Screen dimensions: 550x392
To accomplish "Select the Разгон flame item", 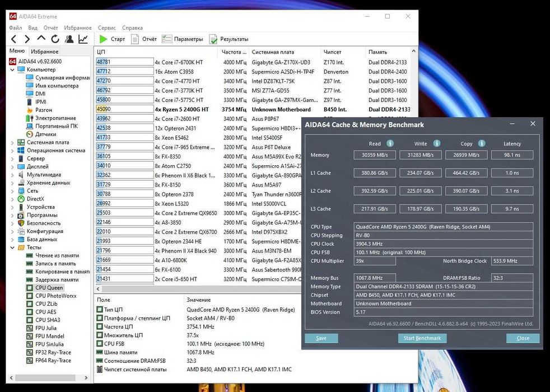I will tap(39, 110).
